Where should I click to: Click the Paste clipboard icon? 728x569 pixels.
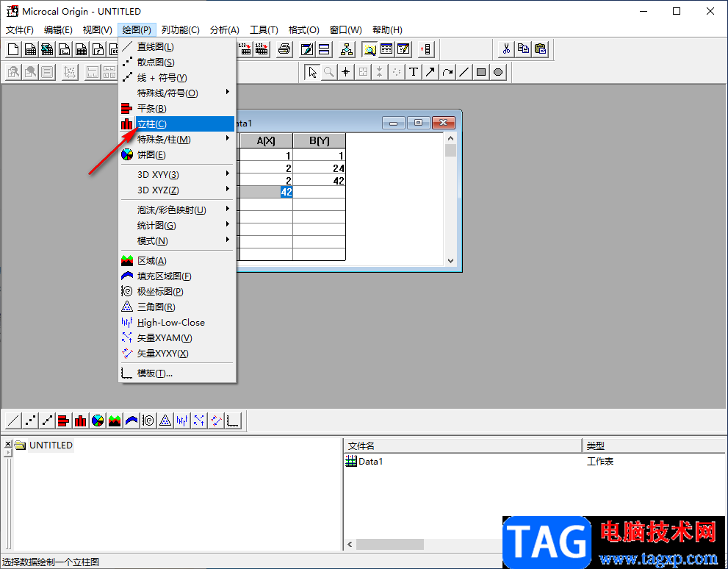[540, 49]
